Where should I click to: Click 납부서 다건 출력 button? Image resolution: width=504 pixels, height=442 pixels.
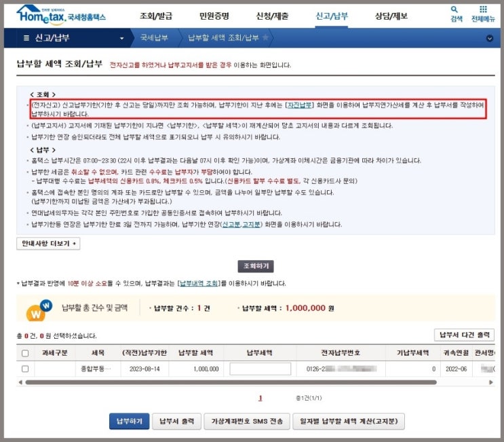[464, 335]
